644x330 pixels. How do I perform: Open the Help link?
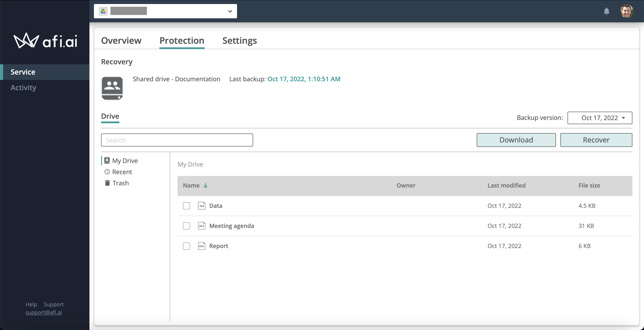click(31, 304)
